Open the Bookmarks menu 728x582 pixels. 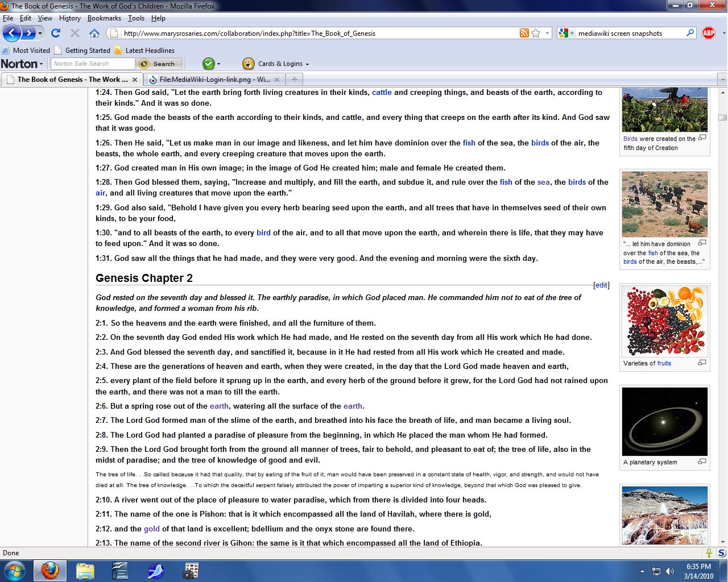[104, 18]
